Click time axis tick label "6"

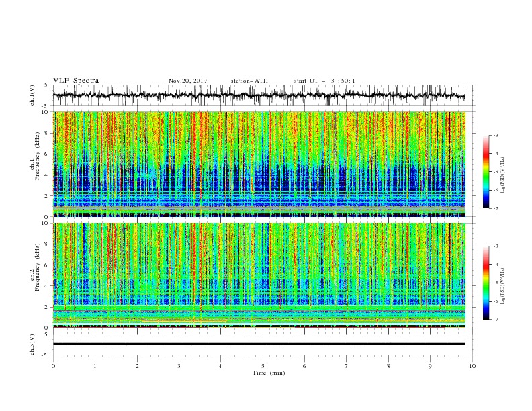coord(304,366)
